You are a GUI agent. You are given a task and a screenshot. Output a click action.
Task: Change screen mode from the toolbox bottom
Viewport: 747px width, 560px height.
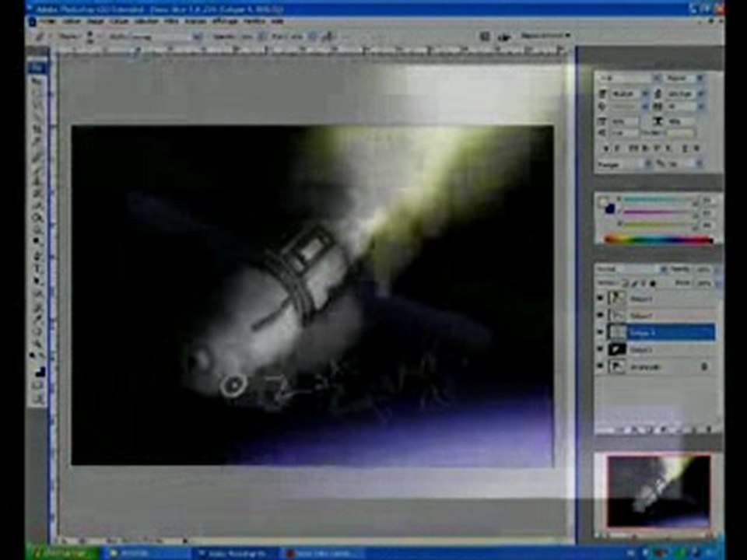tap(37, 399)
